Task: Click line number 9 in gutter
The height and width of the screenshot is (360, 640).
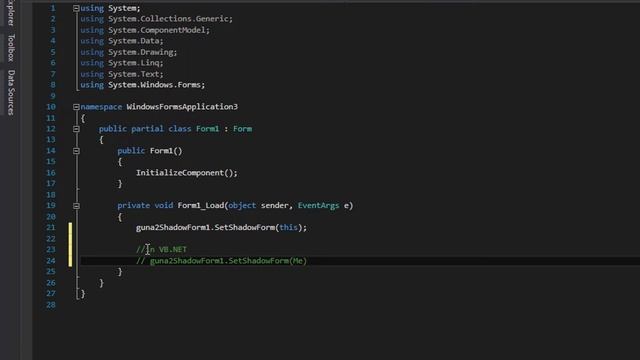Action: pyautogui.click(x=53, y=96)
